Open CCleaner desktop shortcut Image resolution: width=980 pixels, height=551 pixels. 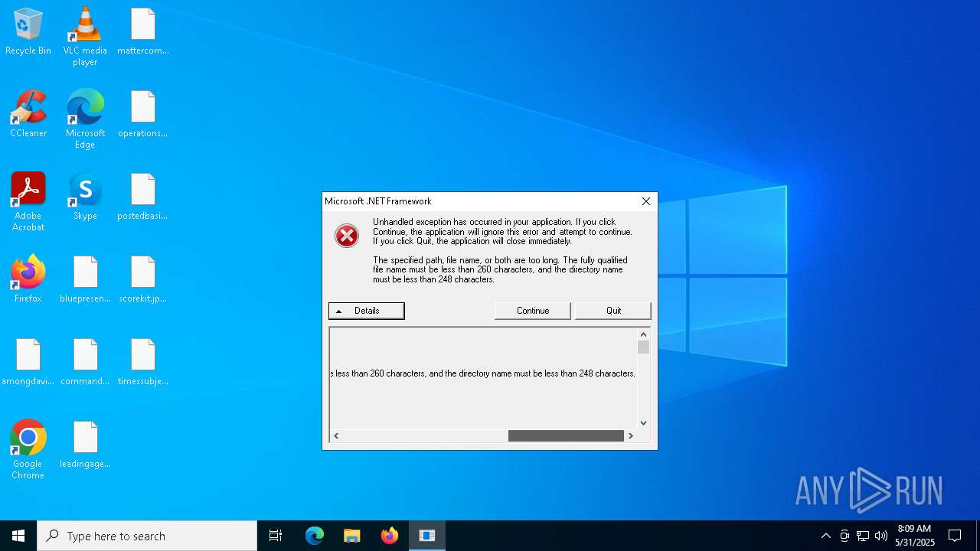tap(28, 115)
